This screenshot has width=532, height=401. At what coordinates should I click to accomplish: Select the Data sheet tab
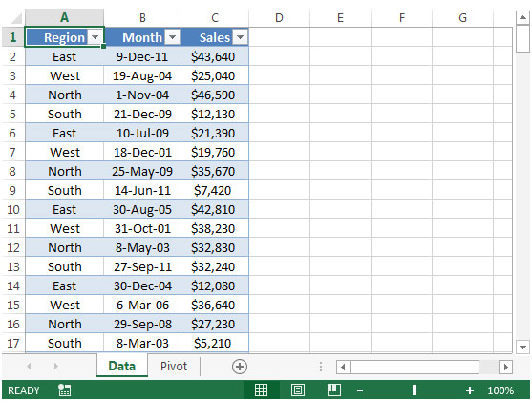[x=122, y=366]
